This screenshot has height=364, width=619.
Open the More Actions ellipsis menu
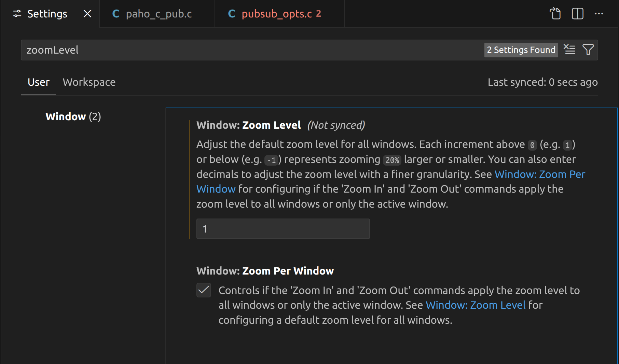tap(599, 14)
